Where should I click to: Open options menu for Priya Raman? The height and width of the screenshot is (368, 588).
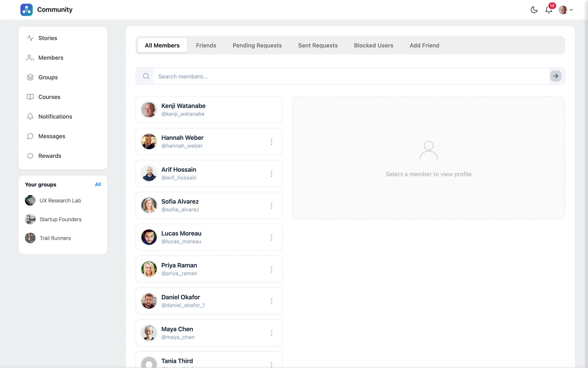coord(272,269)
